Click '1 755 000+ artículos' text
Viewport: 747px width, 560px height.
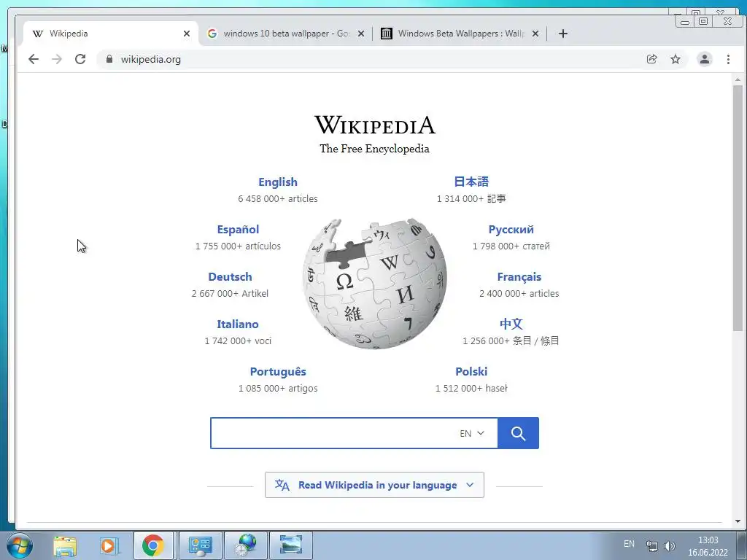(x=238, y=246)
